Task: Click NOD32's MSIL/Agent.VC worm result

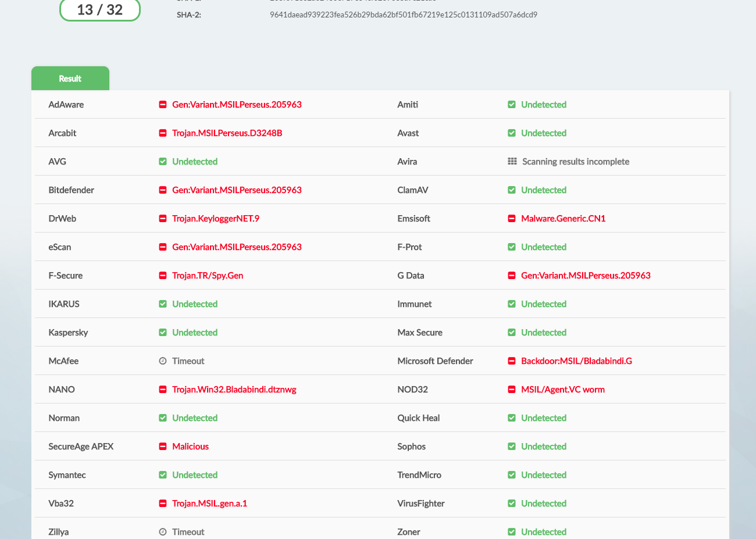Action: tap(563, 390)
